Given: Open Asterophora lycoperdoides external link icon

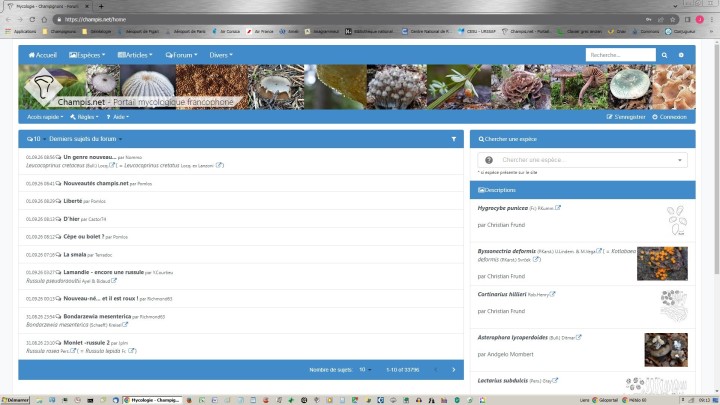Looking at the screenshot, I should coord(579,338).
